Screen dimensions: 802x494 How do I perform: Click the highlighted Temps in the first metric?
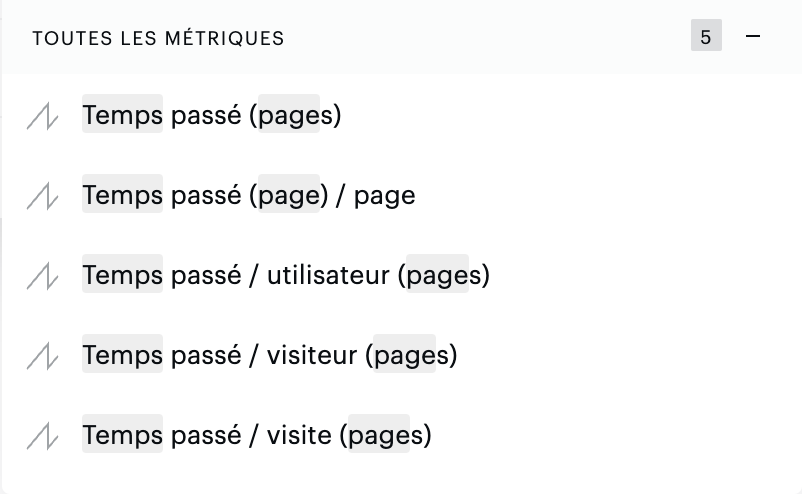tap(122, 114)
